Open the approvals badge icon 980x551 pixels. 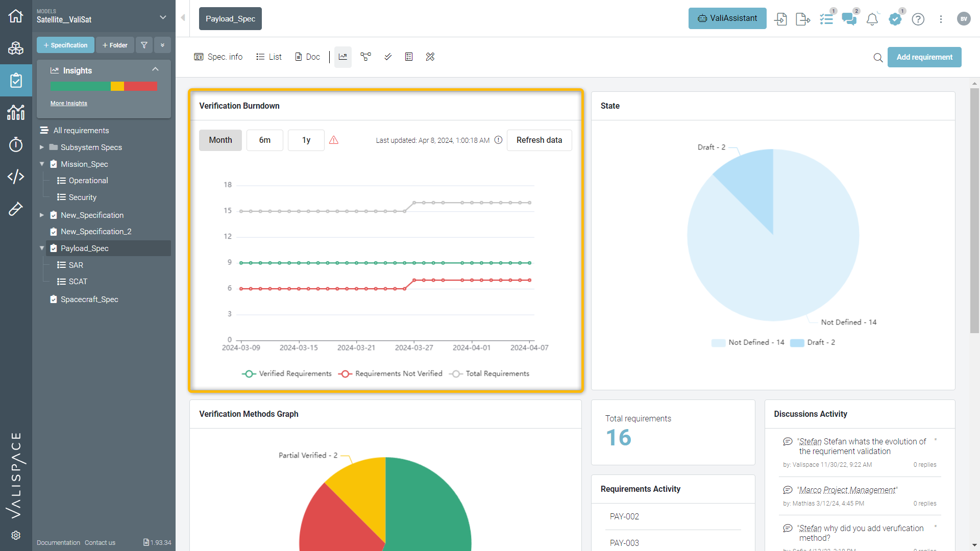pos(895,19)
